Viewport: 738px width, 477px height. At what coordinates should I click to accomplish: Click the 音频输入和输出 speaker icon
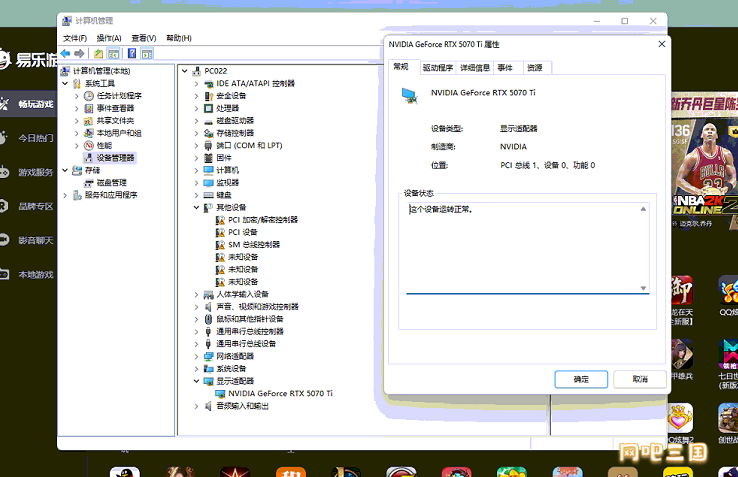pyautogui.click(x=209, y=406)
